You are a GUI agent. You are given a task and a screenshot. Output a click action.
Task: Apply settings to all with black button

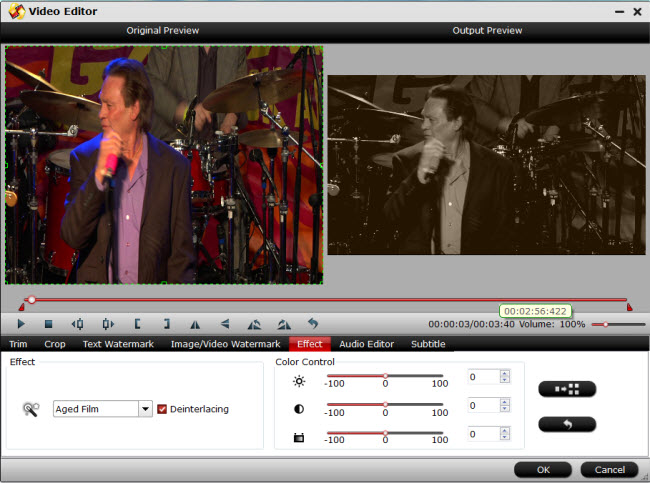pos(567,389)
